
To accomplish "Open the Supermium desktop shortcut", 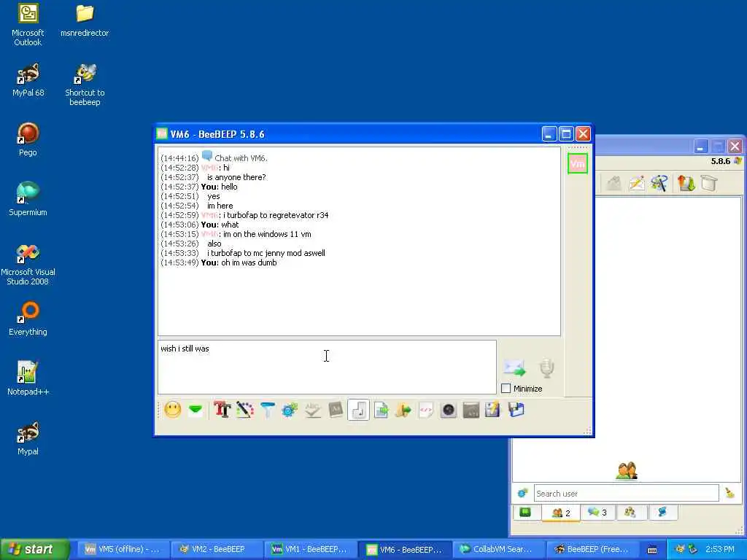I will (x=28, y=199).
